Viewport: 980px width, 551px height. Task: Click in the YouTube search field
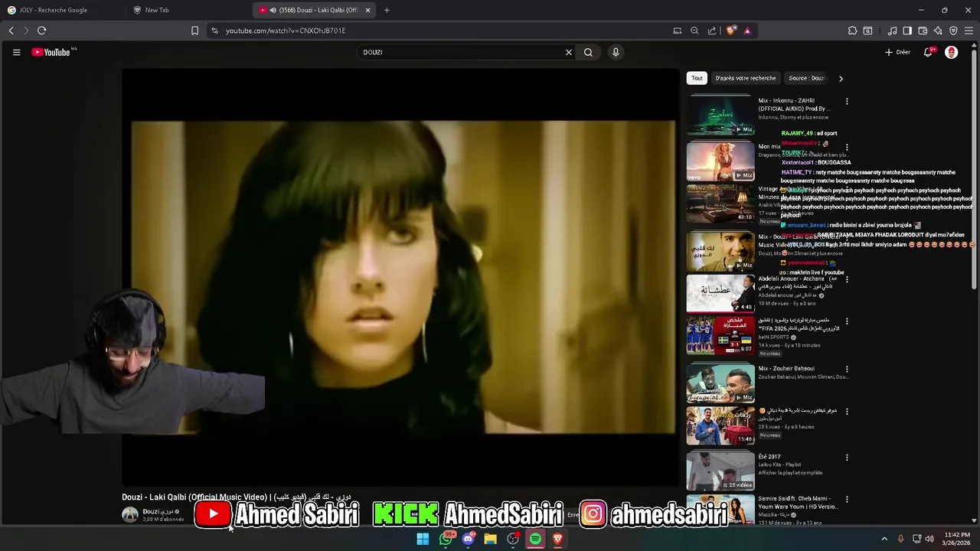click(x=459, y=52)
